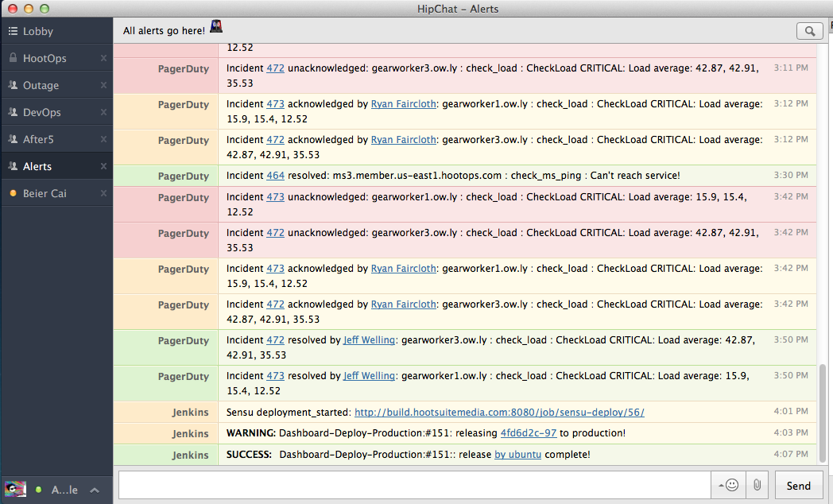
Task: Expand the user status menu chevron
Action: coord(95,490)
